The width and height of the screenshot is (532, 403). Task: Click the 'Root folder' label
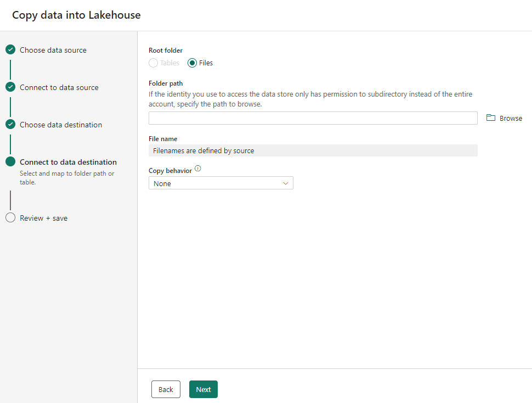pyautogui.click(x=166, y=51)
